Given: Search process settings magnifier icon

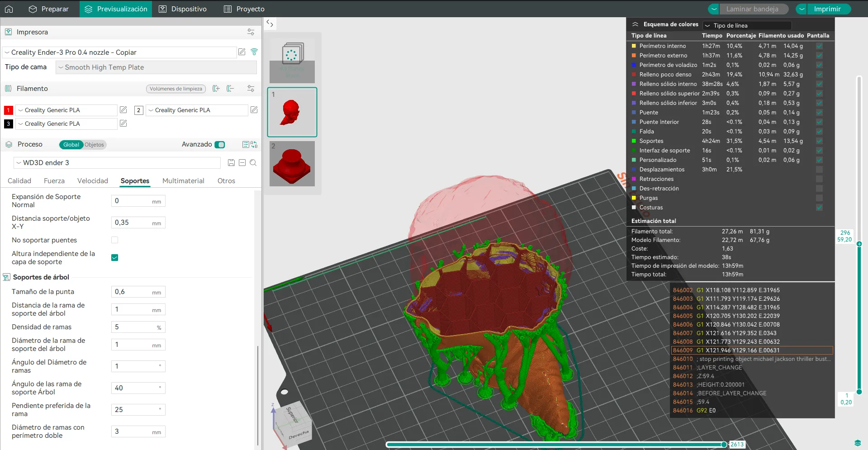Looking at the screenshot, I should (253, 163).
